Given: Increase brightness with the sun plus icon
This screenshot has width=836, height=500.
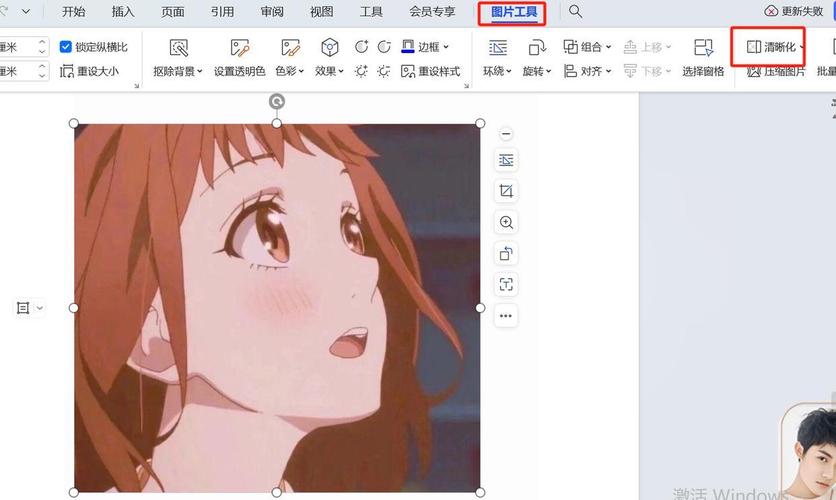Looking at the screenshot, I should click(361, 71).
